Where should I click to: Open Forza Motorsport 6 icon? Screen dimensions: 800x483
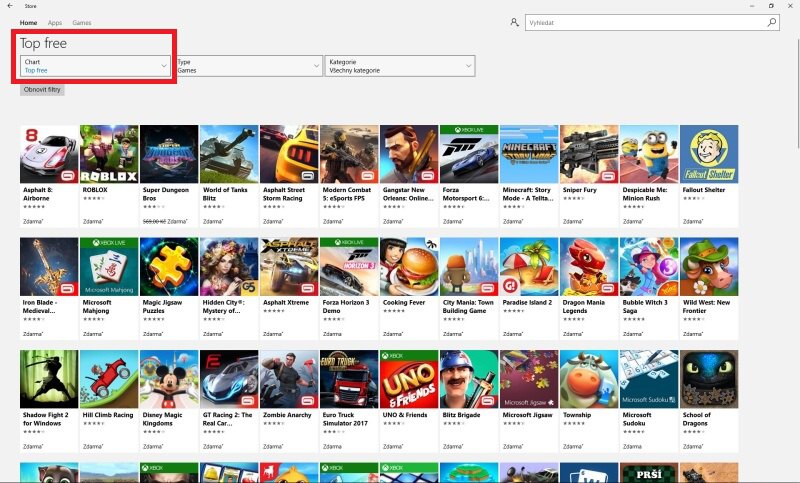point(469,154)
